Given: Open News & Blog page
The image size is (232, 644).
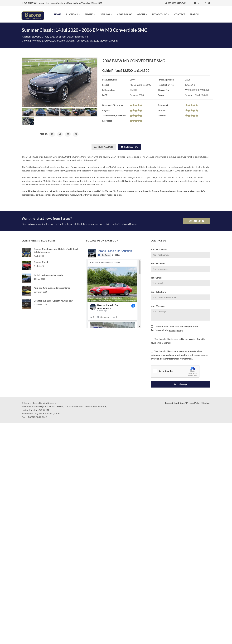Looking at the screenshot, I should (124, 14).
